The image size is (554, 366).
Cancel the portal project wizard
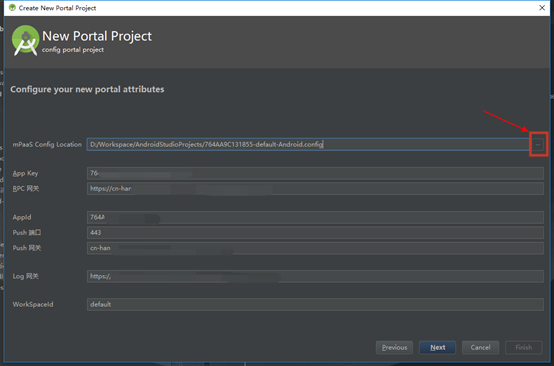click(x=481, y=348)
